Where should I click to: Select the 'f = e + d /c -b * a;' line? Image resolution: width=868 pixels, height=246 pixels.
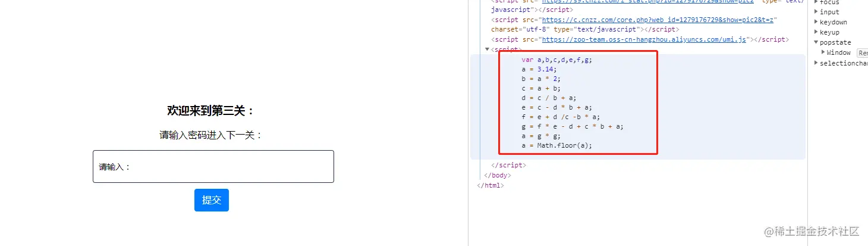[561, 117]
